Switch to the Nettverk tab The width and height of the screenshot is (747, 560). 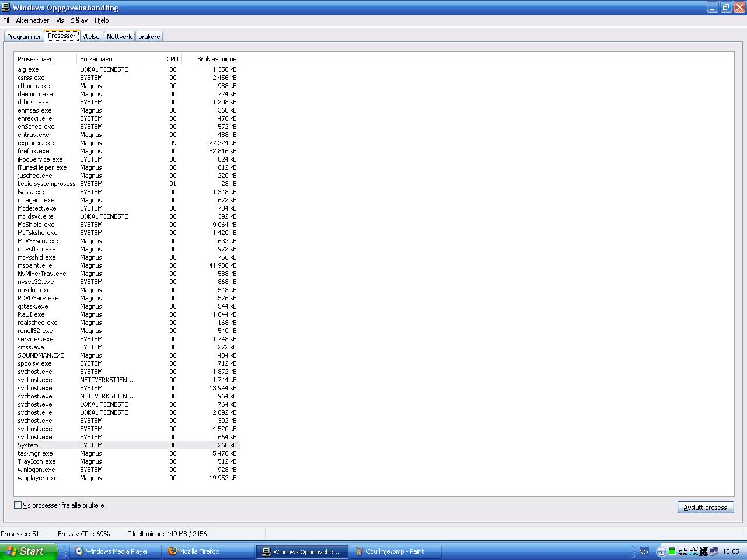119,37
